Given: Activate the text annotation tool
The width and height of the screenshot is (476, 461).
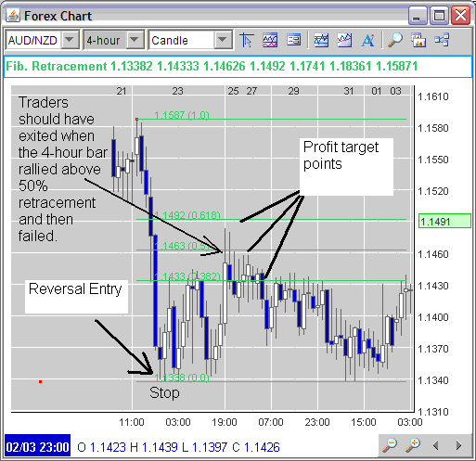Looking at the screenshot, I should click(367, 40).
